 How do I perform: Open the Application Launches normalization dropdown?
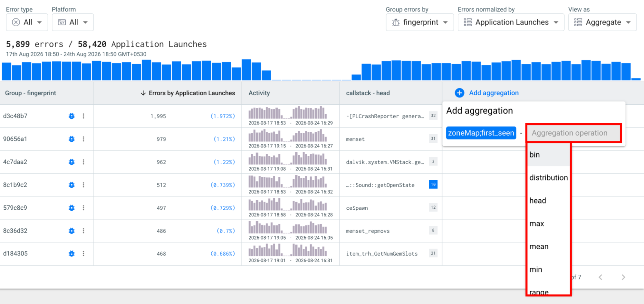(x=511, y=22)
